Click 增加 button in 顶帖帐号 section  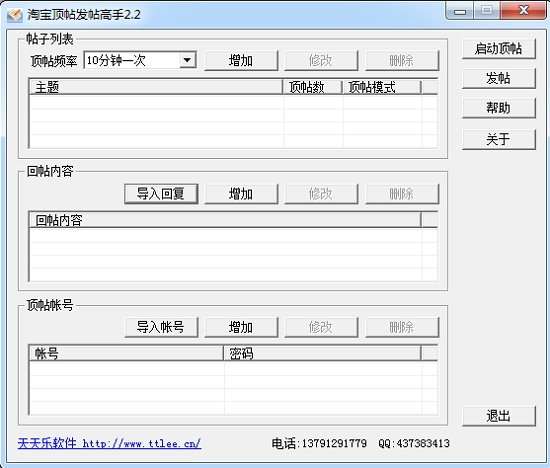(241, 327)
